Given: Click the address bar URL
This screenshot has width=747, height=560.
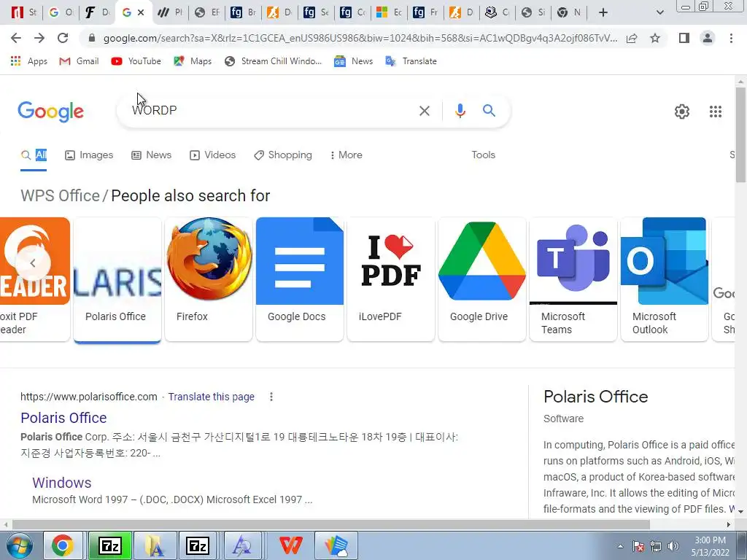Looking at the screenshot, I should [360, 38].
